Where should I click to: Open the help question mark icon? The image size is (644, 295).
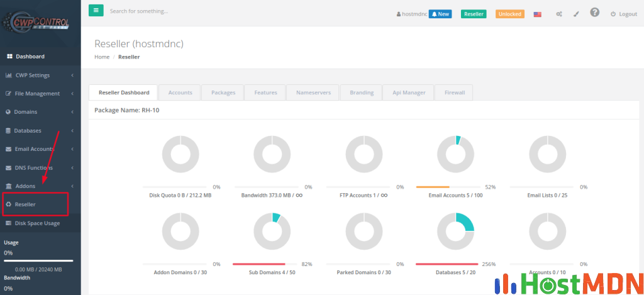point(594,13)
